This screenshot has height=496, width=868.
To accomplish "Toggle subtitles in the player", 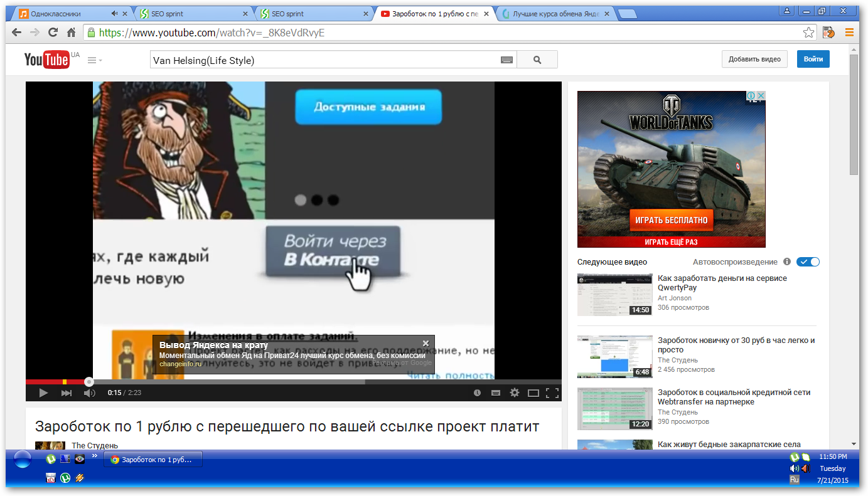I will coord(496,393).
